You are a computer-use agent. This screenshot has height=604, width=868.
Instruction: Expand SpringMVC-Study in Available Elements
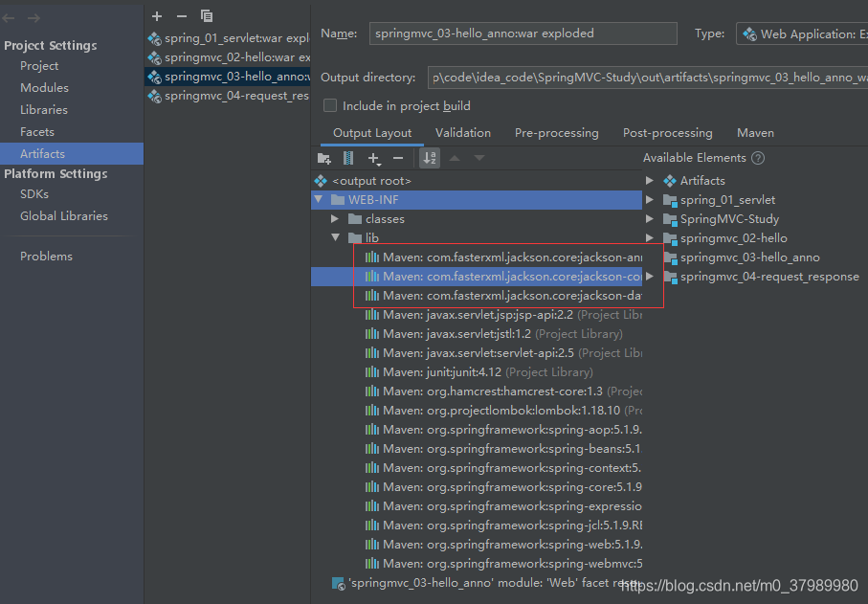click(x=650, y=218)
